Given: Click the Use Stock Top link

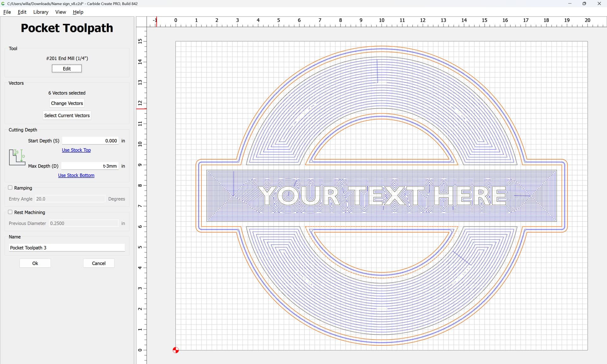Looking at the screenshot, I should [x=76, y=150].
